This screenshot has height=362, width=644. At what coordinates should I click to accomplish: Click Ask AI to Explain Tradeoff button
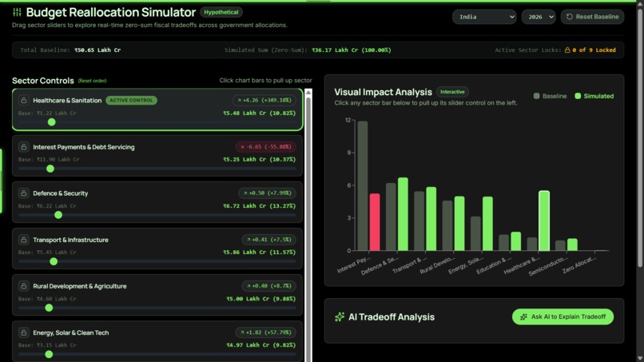pos(563,316)
